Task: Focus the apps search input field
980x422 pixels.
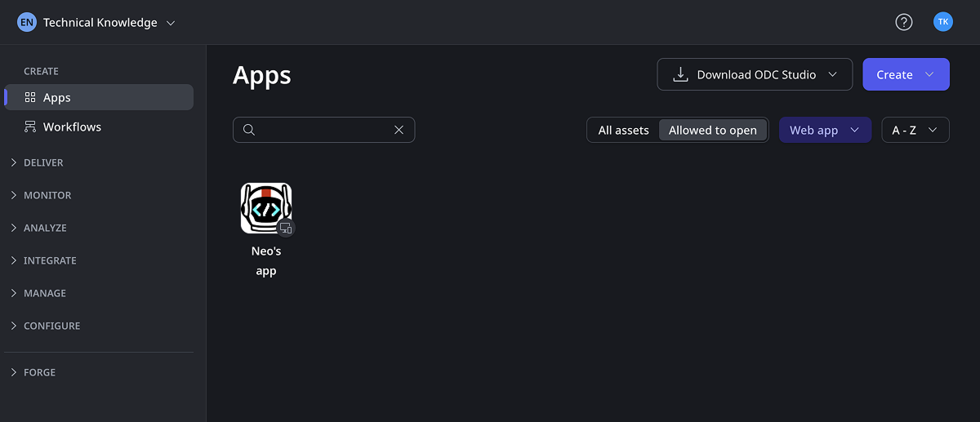Action: 323,130
